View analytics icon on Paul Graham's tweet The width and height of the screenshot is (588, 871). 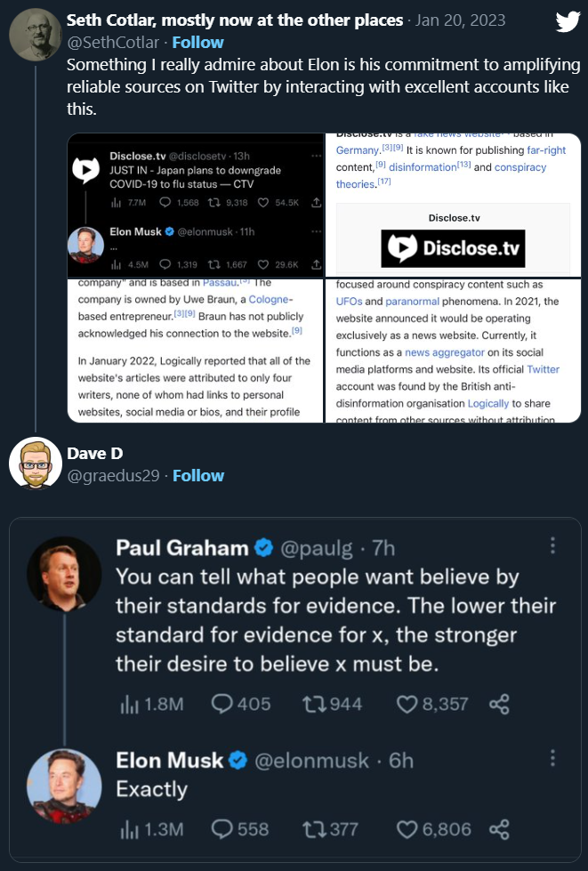pyautogui.click(x=127, y=704)
